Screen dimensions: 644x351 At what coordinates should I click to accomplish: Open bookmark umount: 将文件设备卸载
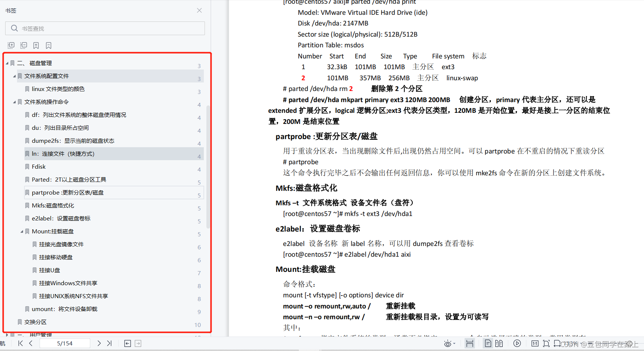pos(64,309)
